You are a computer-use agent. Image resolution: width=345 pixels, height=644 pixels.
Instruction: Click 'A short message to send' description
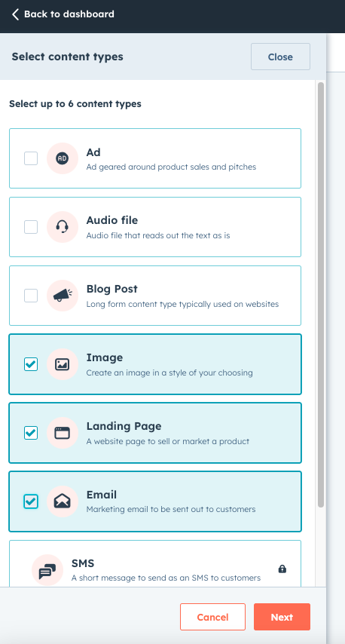[x=166, y=578]
